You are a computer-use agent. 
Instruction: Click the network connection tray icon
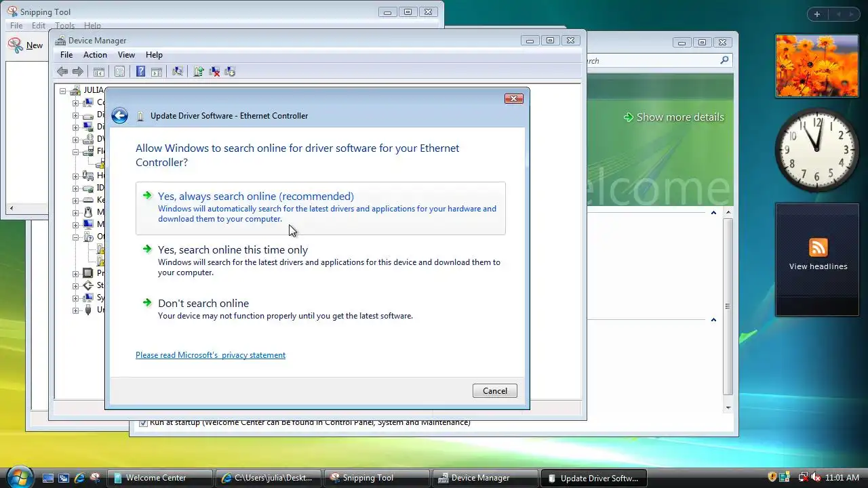803,477
